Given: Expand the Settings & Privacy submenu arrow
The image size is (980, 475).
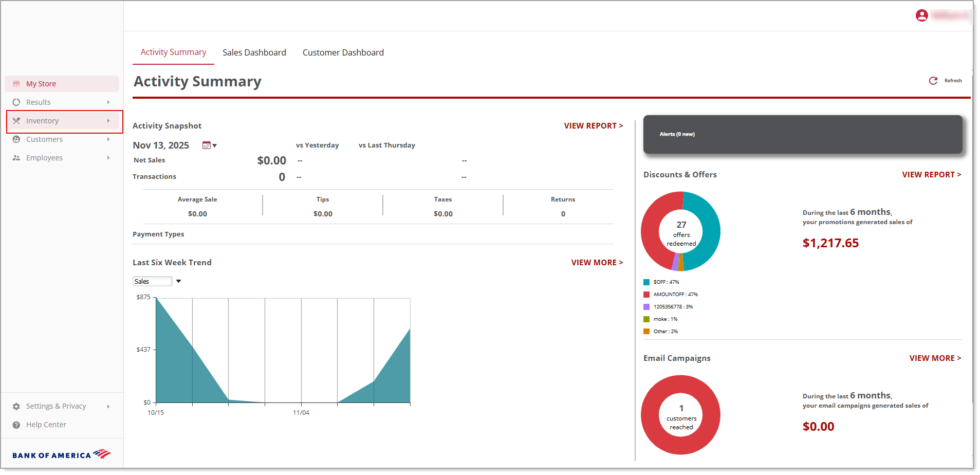Looking at the screenshot, I should coord(108,406).
